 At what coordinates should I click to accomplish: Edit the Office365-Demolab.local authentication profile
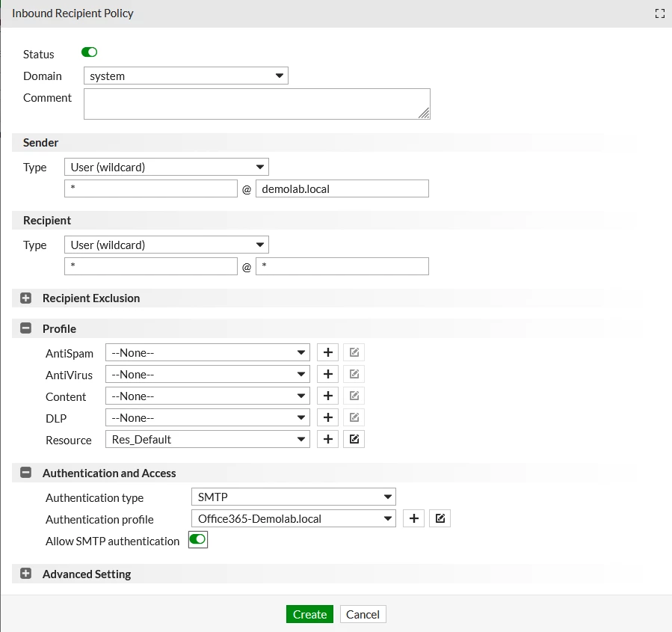440,518
